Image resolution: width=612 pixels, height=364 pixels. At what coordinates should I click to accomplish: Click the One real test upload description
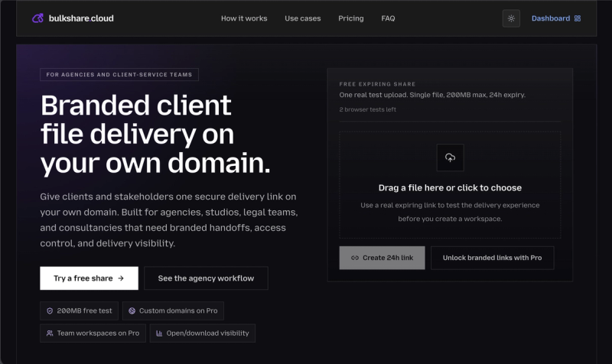point(432,95)
